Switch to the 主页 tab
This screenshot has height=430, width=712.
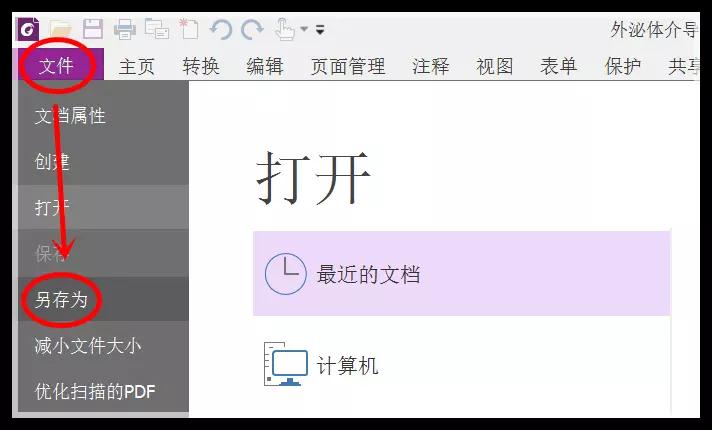coord(137,67)
